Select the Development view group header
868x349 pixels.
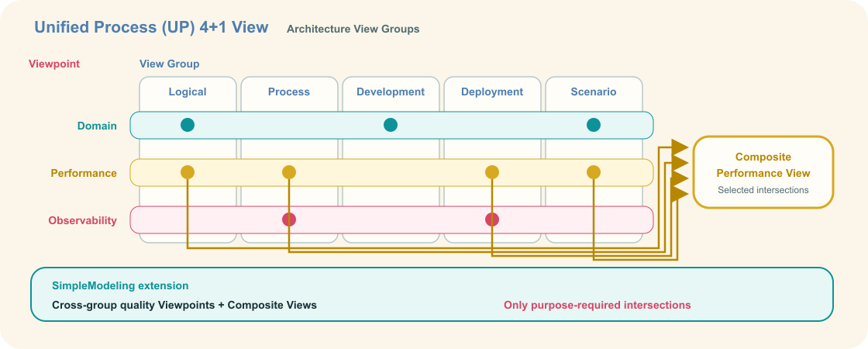(391, 92)
